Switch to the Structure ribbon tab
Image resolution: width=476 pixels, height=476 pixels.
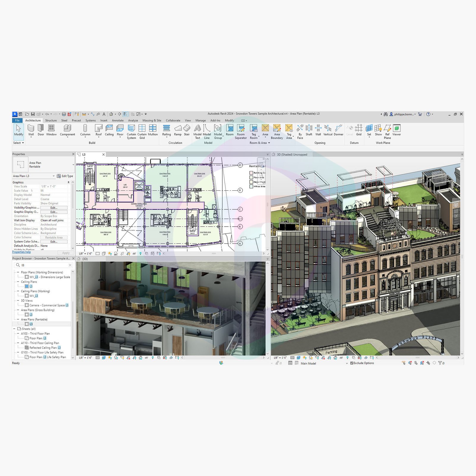point(51,120)
